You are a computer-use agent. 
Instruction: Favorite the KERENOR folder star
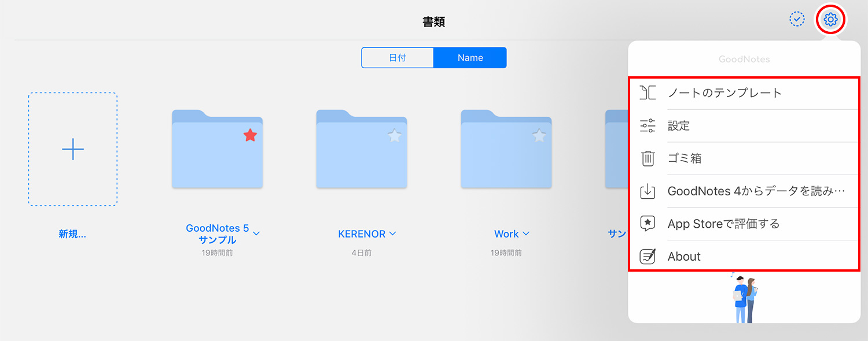point(394,136)
